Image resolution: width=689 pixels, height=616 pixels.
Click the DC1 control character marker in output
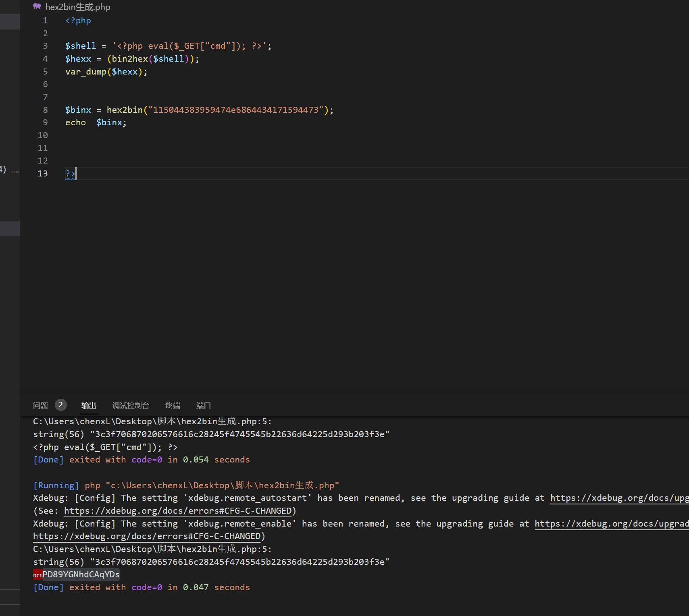pos(37,575)
